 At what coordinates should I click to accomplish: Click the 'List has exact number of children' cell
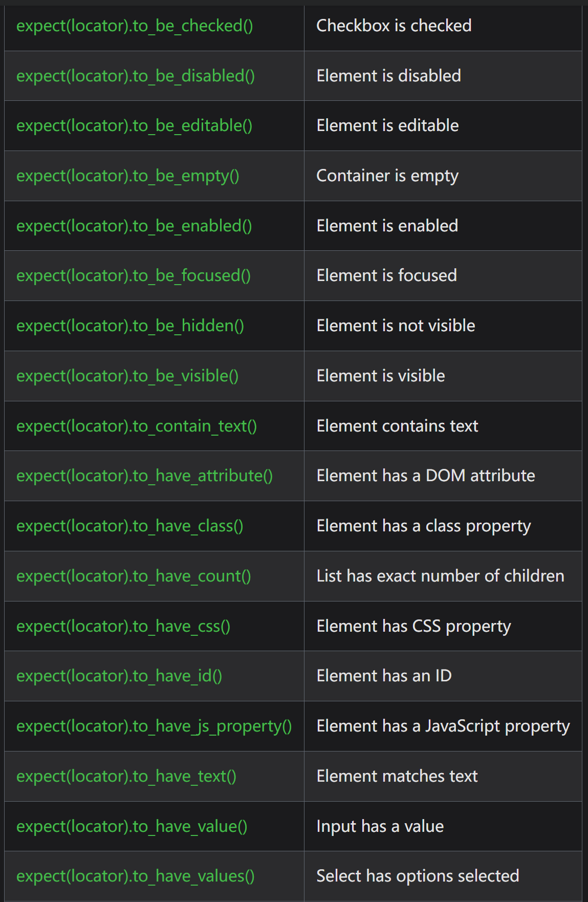[x=440, y=576]
